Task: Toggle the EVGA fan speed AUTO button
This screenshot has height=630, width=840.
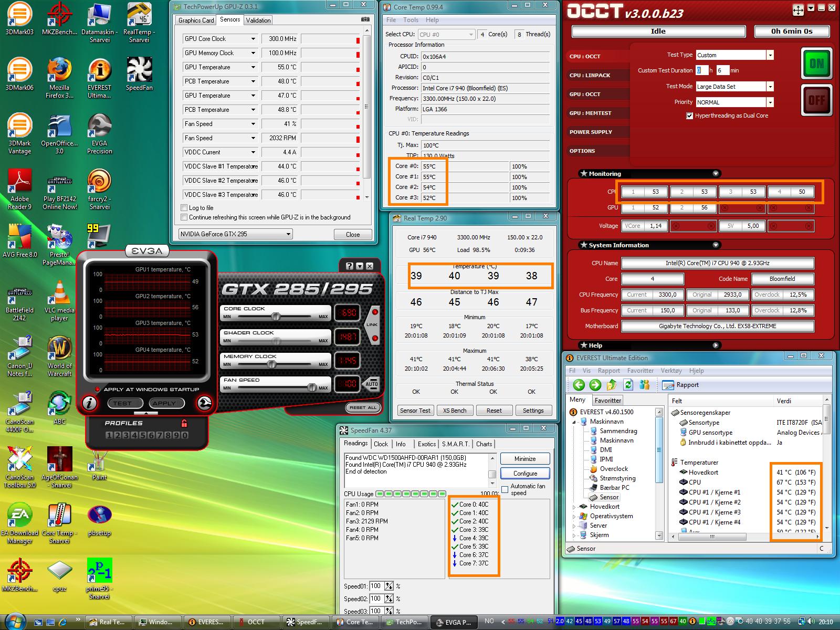Action: click(372, 384)
